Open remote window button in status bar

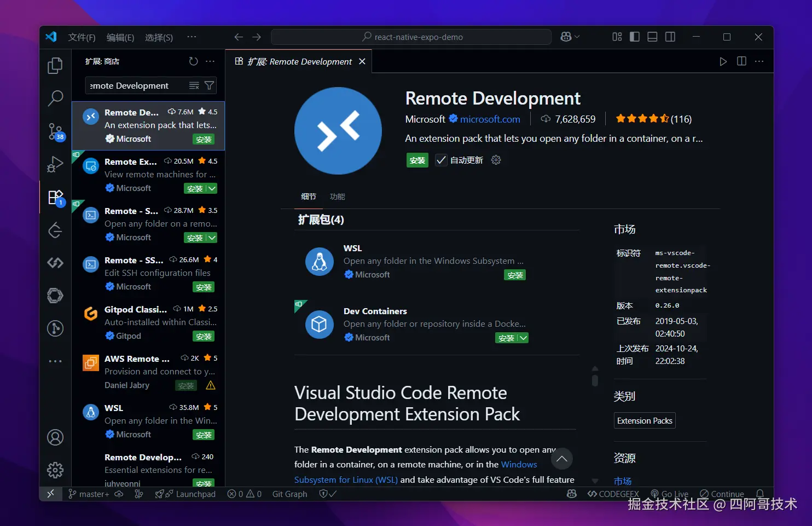[x=50, y=494]
